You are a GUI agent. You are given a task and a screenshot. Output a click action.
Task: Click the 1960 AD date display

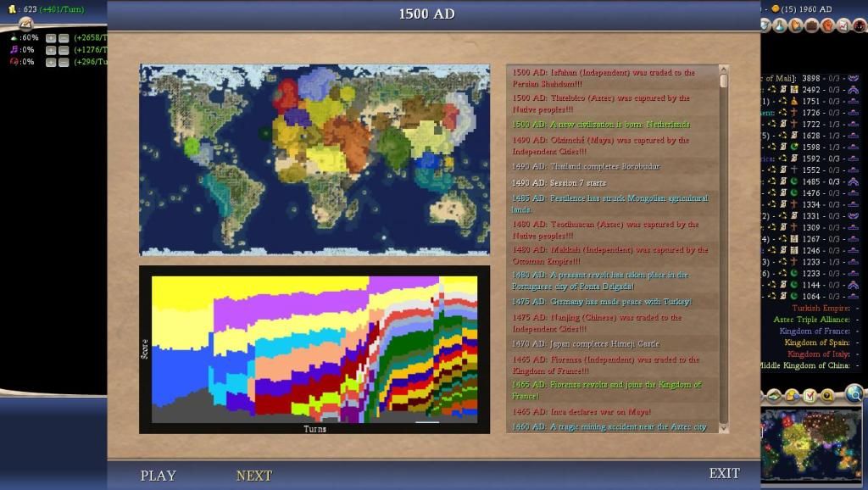pos(815,8)
